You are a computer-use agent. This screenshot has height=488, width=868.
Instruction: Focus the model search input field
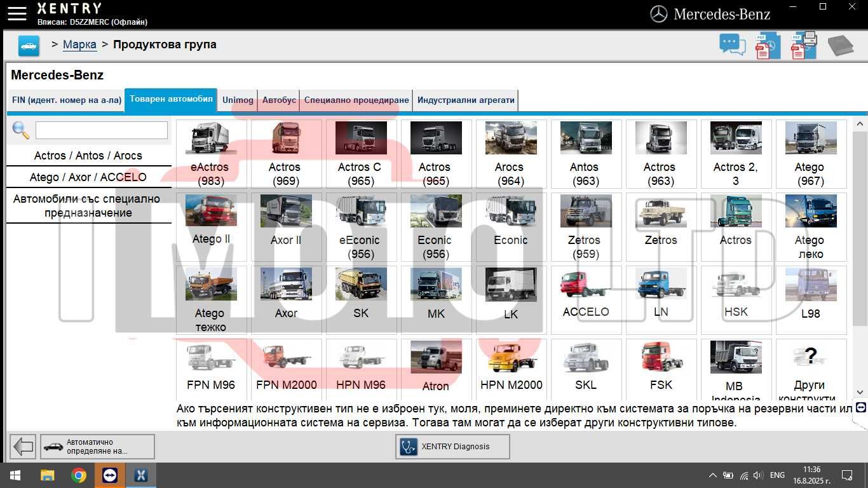[102, 130]
